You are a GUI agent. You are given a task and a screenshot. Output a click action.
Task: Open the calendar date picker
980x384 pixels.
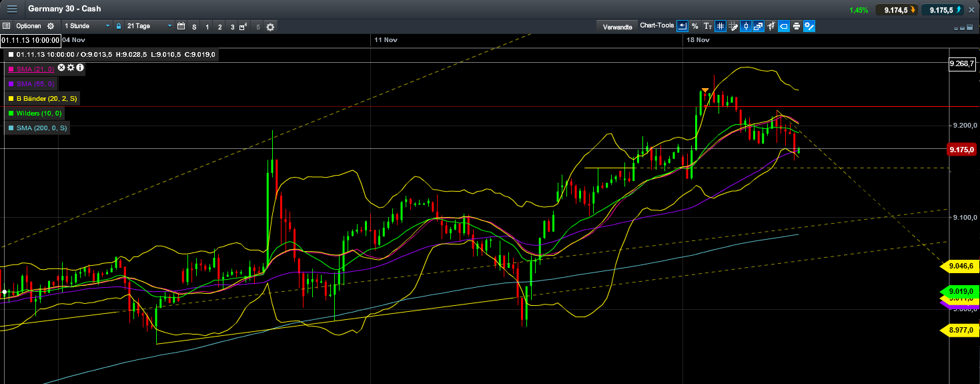tap(181, 27)
